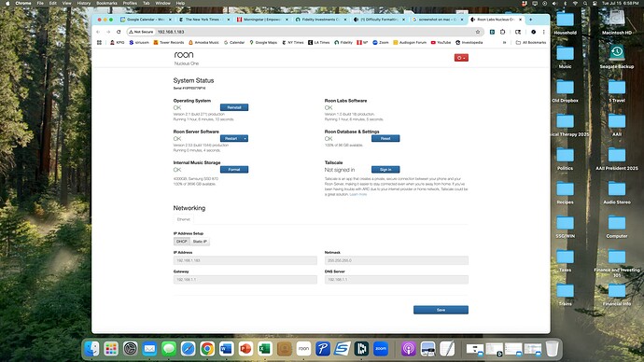Click the Reinstall operating system button
The width and height of the screenshot is (644, 362).
[x=234, y=107]
